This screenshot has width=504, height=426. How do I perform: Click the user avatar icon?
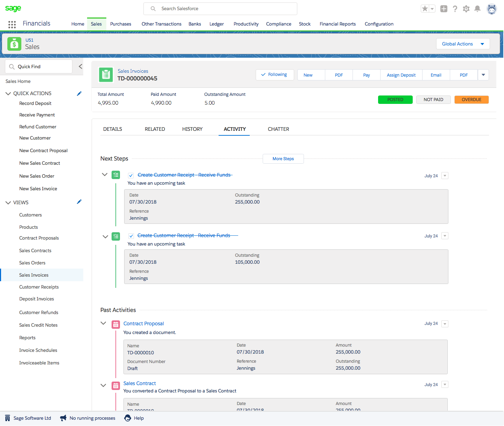492,9
